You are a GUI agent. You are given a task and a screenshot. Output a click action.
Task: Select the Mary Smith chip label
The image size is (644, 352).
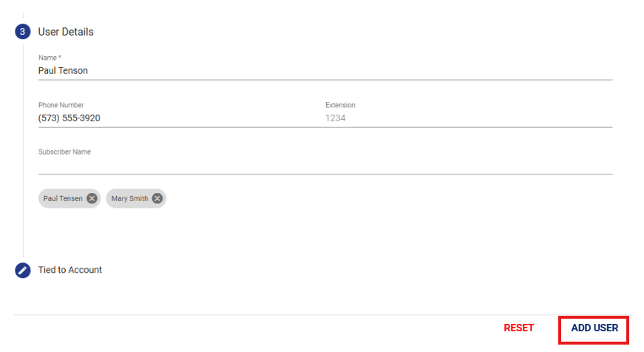[129, 198]
